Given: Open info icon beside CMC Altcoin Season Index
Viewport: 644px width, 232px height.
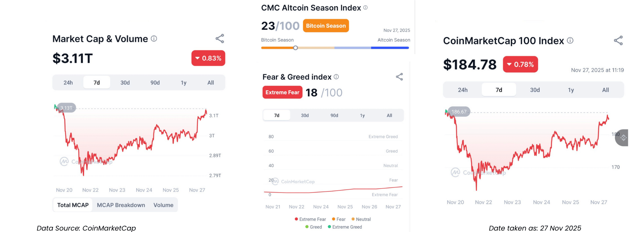Looking at the screenshot, I should tap(365, 7).
